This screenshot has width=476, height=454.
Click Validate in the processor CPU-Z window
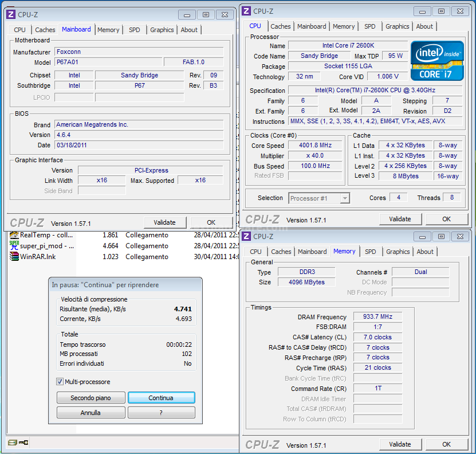[x=400, y=219]
